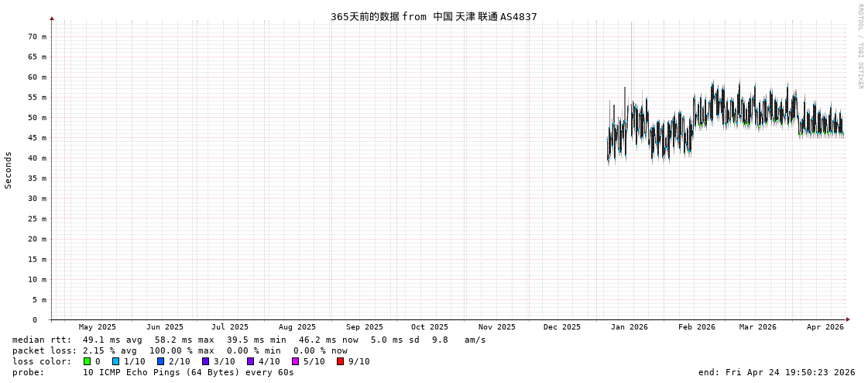868x383 pixels.
Task: Select the Apr 2026 x-axis label
Action: (x=825, y=327)
